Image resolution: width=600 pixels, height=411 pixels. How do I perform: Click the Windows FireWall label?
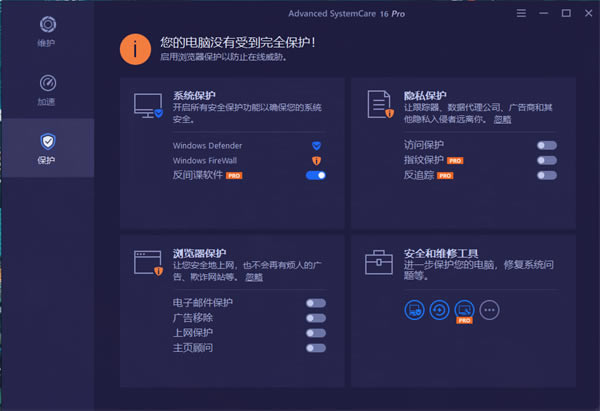coord(205,161)
